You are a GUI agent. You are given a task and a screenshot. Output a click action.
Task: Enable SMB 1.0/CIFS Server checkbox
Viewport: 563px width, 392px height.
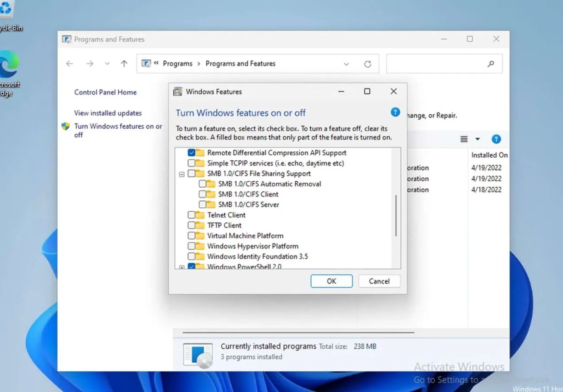click(202, 205)
